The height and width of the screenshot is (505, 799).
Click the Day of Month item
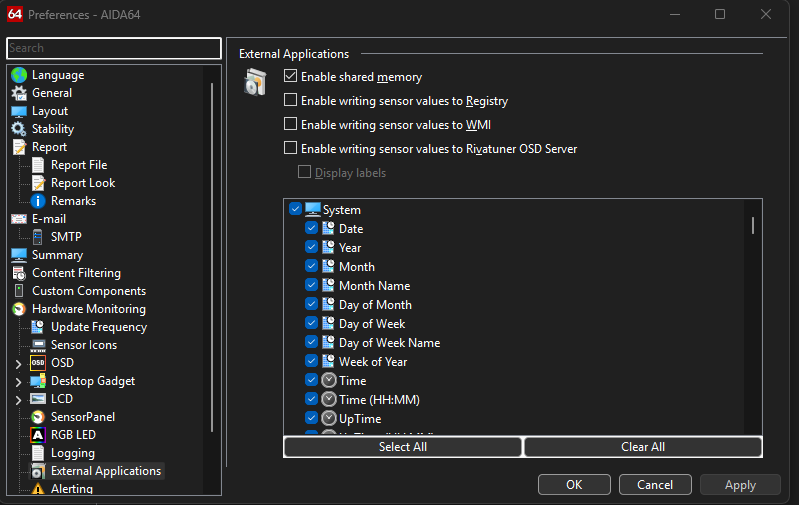point(375,305)
